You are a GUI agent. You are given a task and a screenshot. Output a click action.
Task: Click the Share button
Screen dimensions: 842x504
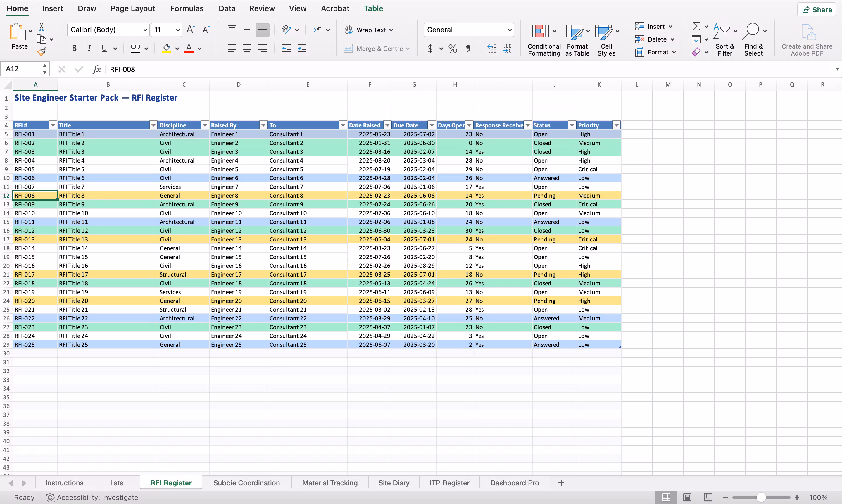(817, 10)
